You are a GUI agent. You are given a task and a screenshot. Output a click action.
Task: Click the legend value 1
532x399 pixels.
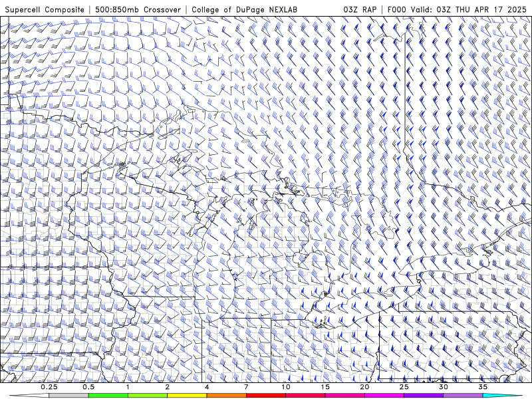[128, 387]
